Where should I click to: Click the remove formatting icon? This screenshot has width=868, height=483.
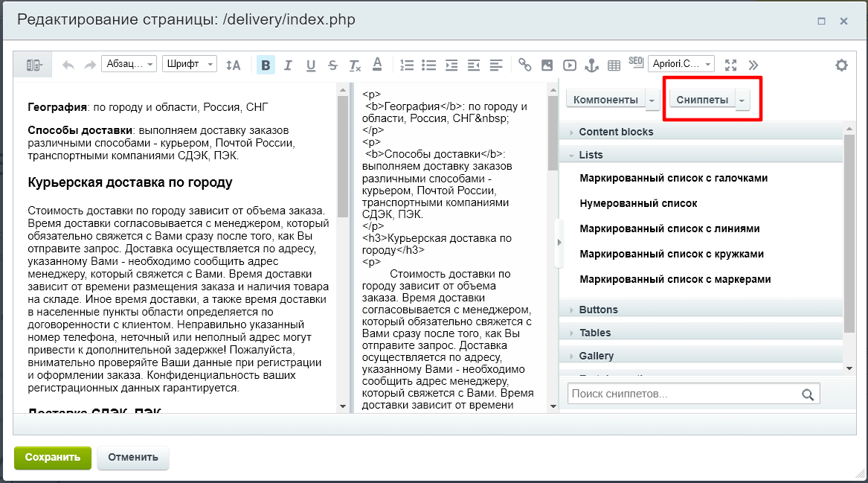[x=355, y=65]
